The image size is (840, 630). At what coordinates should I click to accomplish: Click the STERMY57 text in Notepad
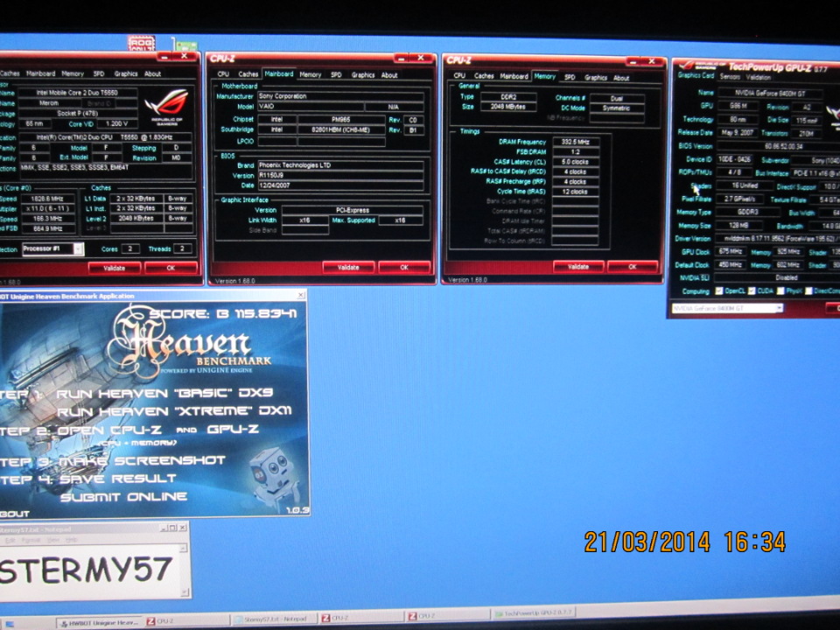click(x=86, y=570)
